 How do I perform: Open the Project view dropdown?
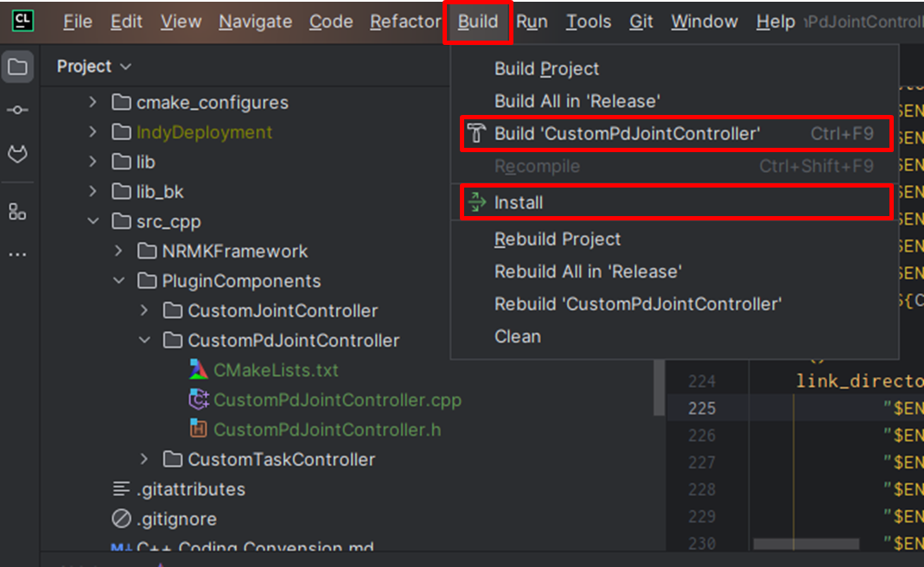tap(93, 67)
